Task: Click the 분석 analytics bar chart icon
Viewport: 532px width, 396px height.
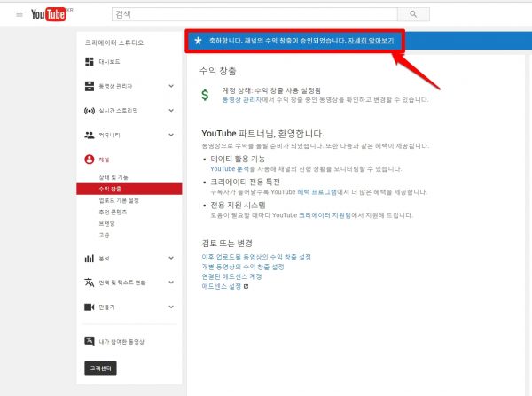Action: [x=90, y=259]
